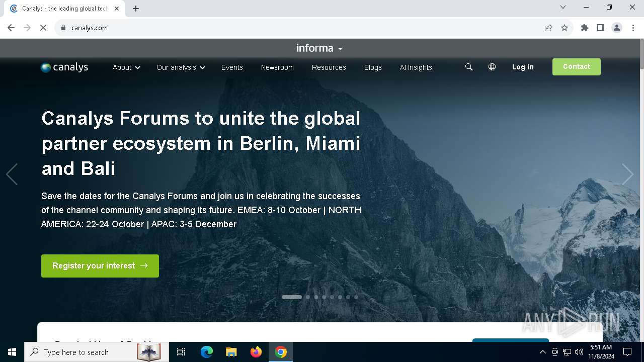The width and height of the screenshot is (644, 362).
Task: Close the Canalys browser tab
Action: [x=117, y=9]
